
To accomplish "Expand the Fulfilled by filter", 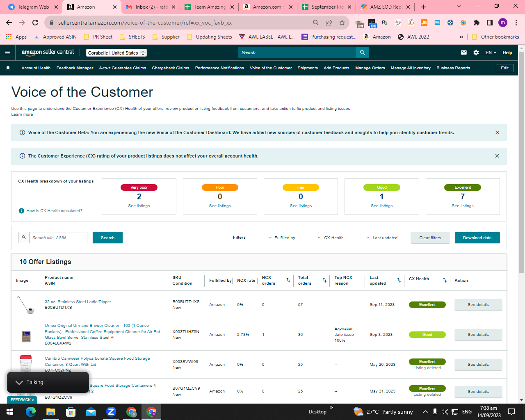I will click(x=282, y=238).
